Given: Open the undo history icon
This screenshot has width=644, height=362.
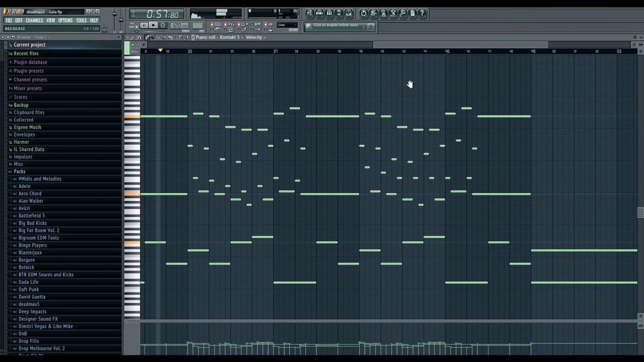Looking at the screenshot, I should tap(364, 13).
